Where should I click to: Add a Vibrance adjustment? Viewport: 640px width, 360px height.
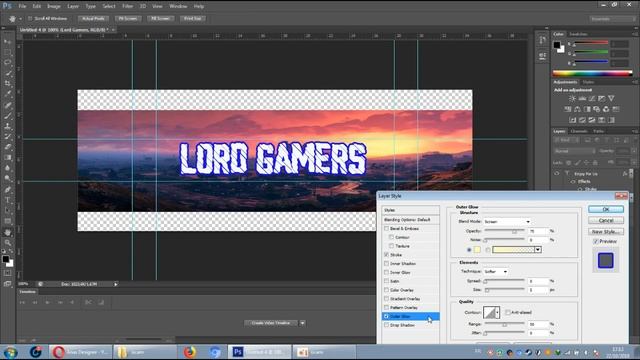point(611,98)
